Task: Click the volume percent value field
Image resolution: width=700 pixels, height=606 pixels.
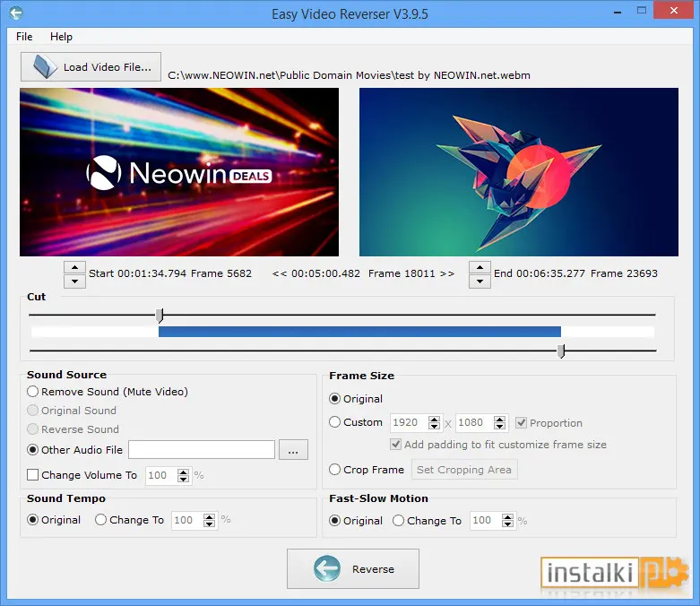Action: click(x=161, y=475)
